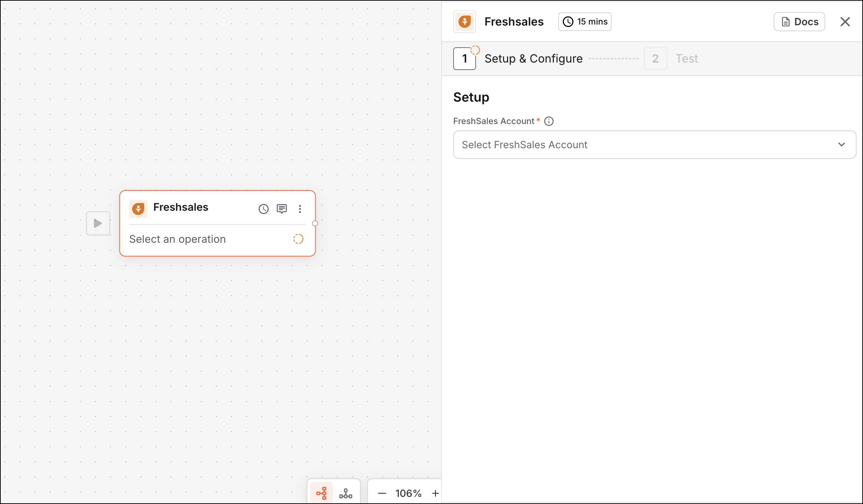Click the play trigger button left of the node
Viewport: 863px width, 504px height.
click(98, 223)
